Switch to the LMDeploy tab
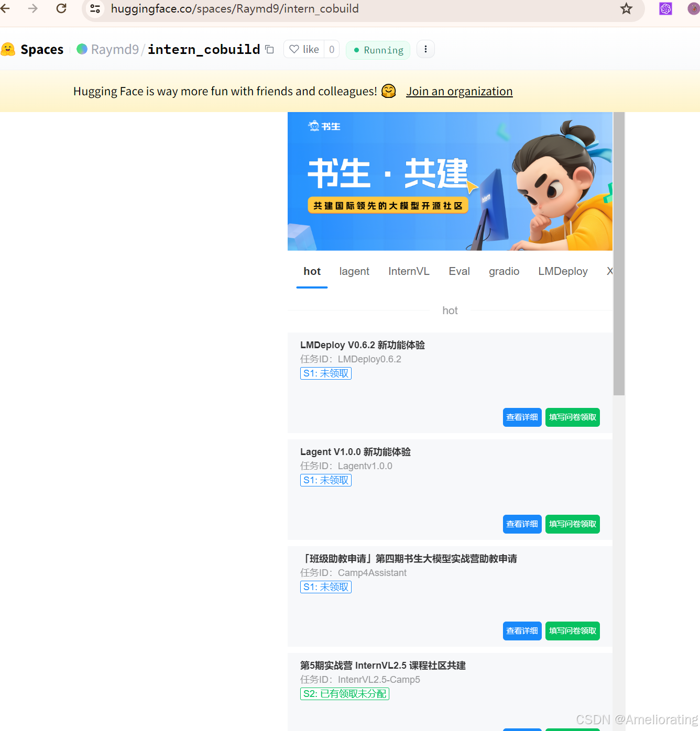 [x=563, y=271]
